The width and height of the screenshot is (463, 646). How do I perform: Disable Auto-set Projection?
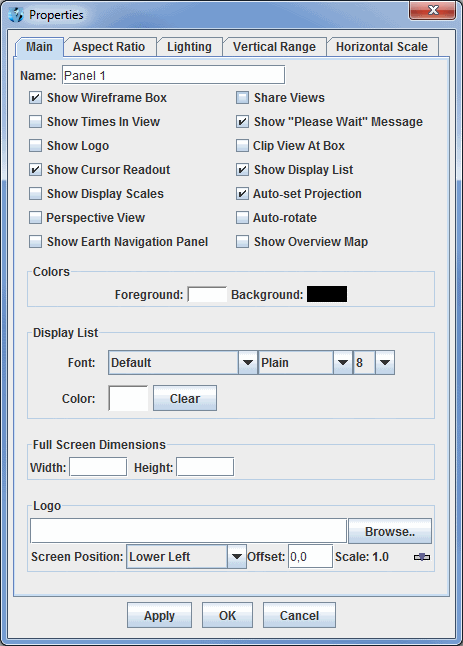(x=242, y=194)
